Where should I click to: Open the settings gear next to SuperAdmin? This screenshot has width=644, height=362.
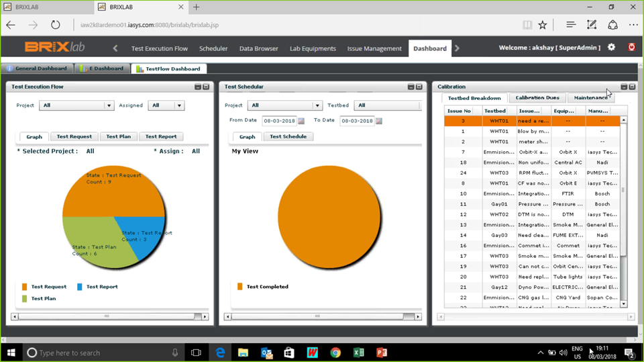[611, 47]
